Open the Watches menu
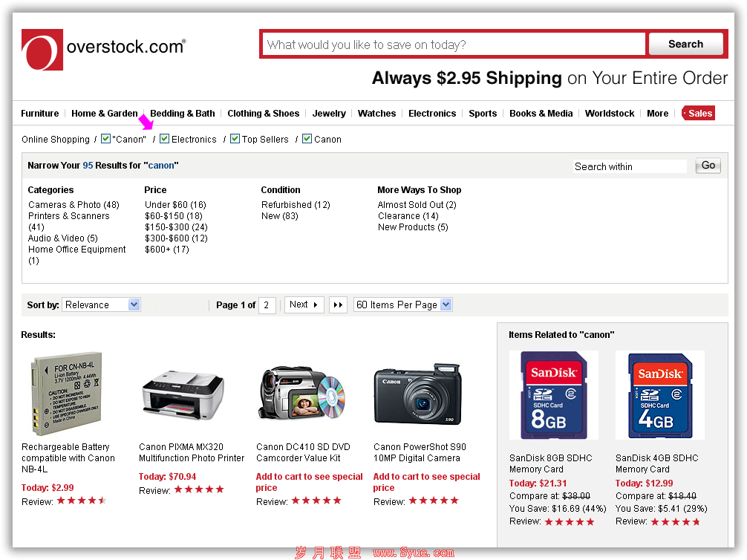 point(376,114)
